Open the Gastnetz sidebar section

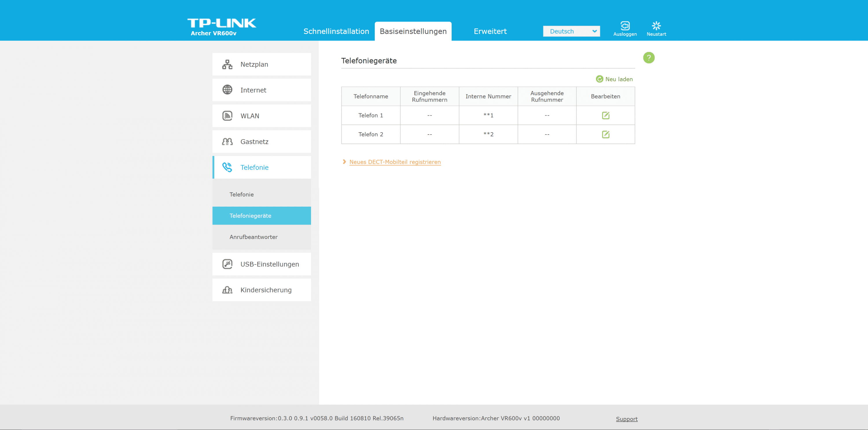pos(262,142)
